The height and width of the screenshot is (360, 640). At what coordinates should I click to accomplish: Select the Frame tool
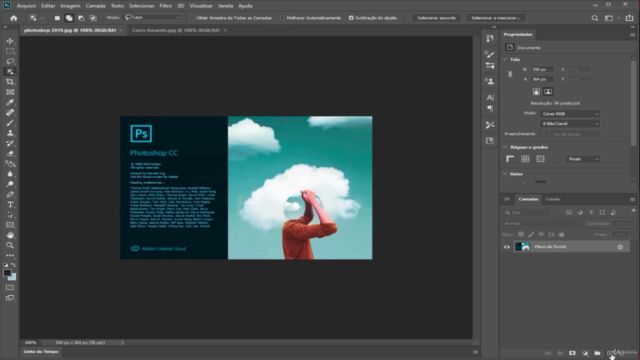pos(10,92)
